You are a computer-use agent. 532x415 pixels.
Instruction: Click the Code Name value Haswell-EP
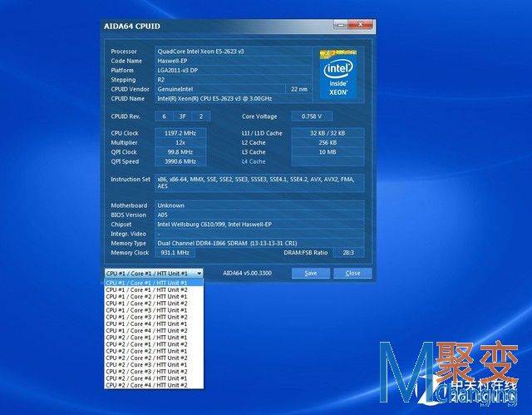click(234, 61)
